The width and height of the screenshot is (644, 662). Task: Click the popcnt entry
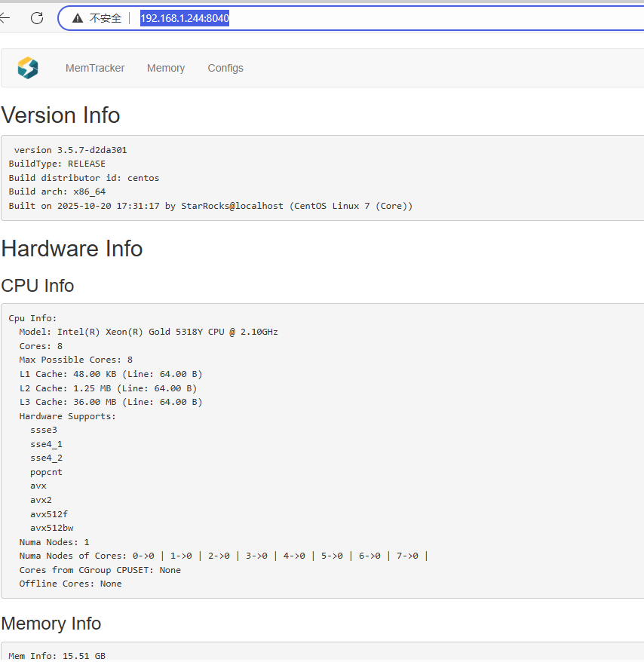coord(47,472)
